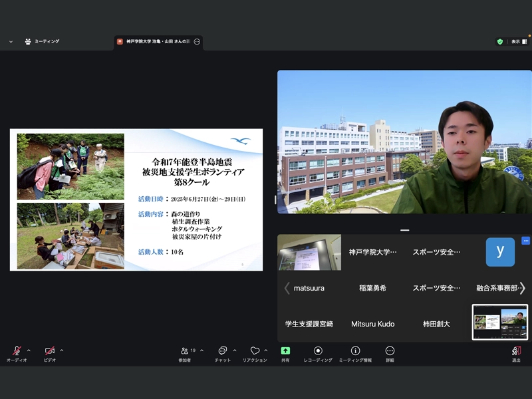Viewport: 532px width, 399px height.
Task: Show meeting information
Action: pyautogui.click(x=355, y=352)
